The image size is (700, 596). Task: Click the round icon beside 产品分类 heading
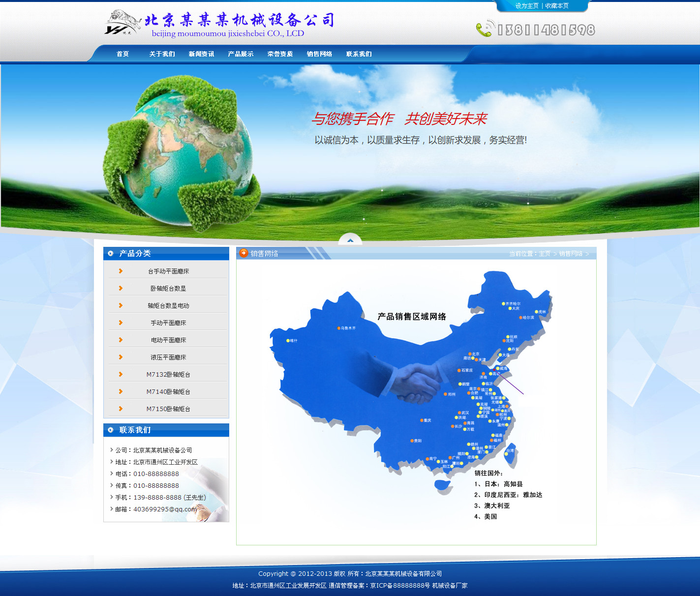(111, 253)
